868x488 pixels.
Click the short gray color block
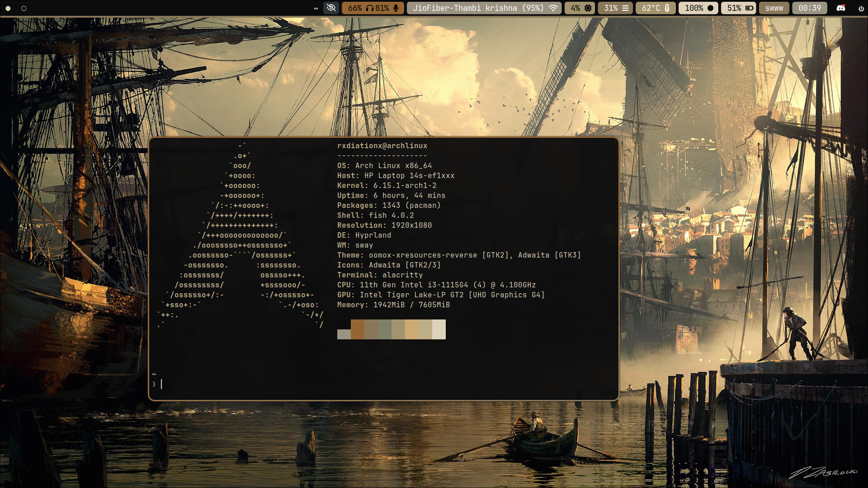pos(344,334)
